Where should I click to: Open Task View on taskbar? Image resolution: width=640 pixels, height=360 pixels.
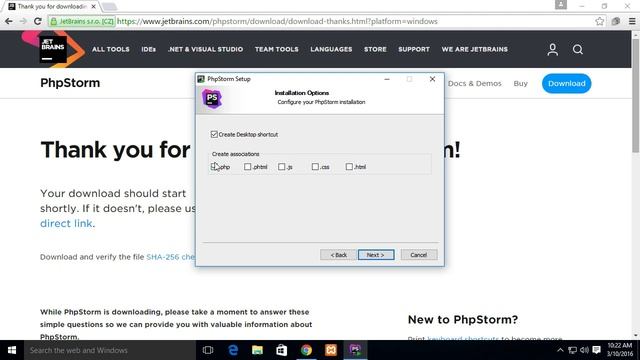click(x=208, y=350)
